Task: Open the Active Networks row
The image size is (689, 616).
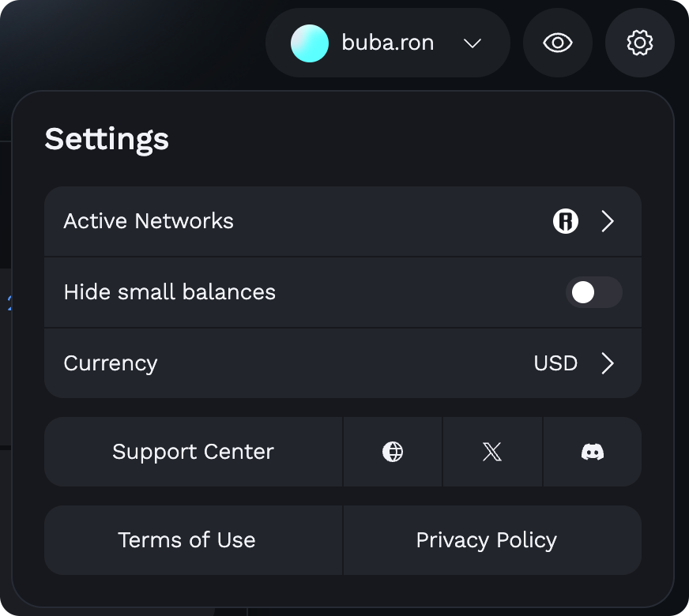Action: (x=343, y=221)
